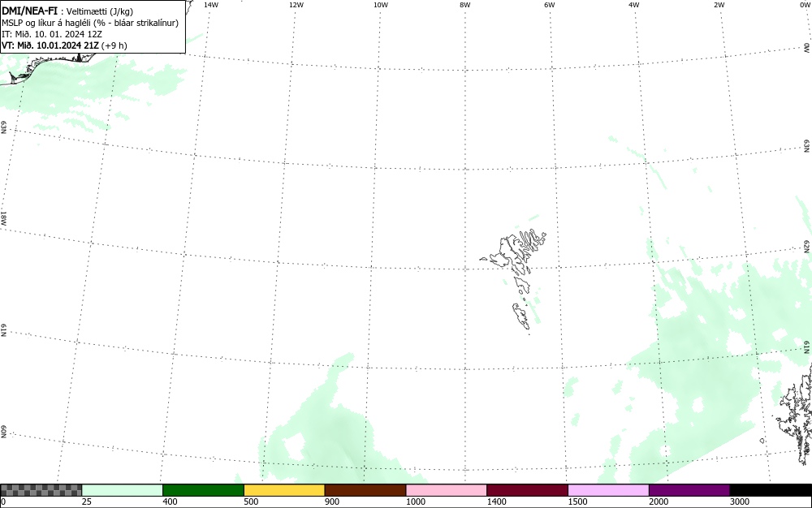Click the Shetland coastline outline
The width and height of the screenshot is (812, 508).
(x=794, y=416)
